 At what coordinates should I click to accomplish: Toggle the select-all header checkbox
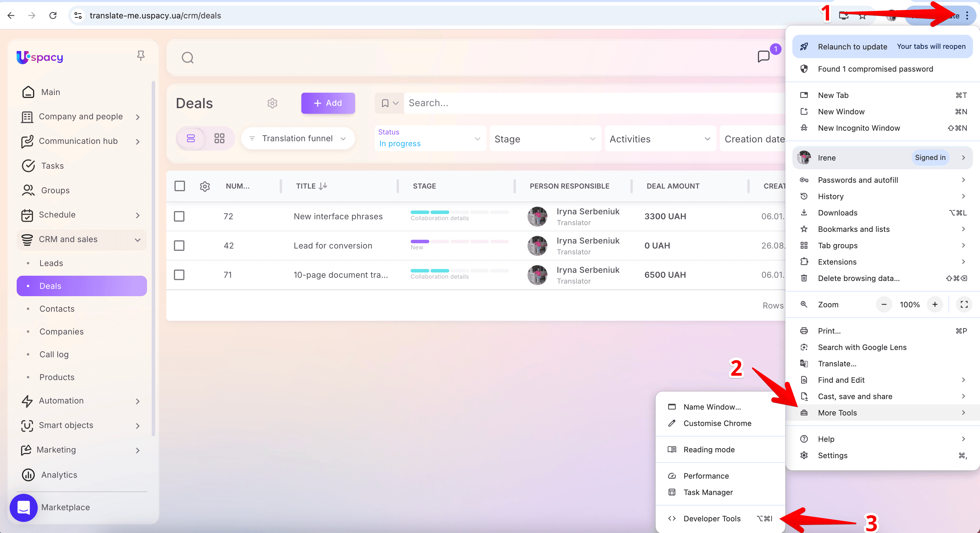click(x=179, y=186)
